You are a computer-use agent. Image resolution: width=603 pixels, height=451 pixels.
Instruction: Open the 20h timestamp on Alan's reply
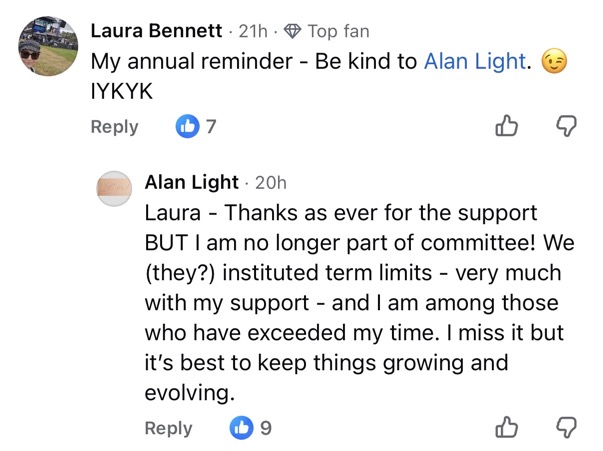coord(271,182)
